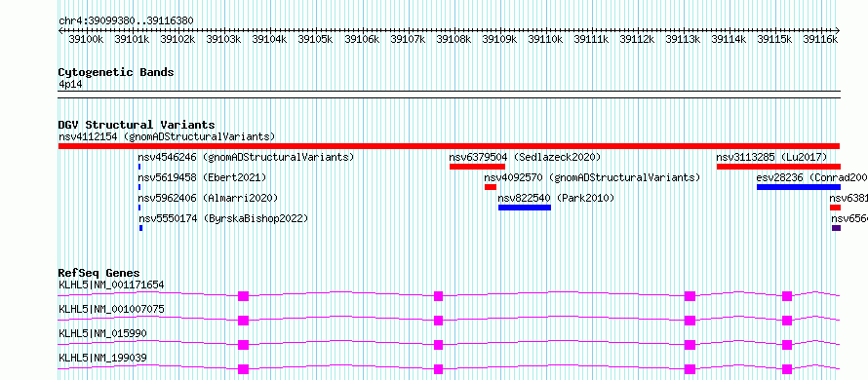
Task: Click first exon box of KLHL5|NM_001007075
Action: 243,321
